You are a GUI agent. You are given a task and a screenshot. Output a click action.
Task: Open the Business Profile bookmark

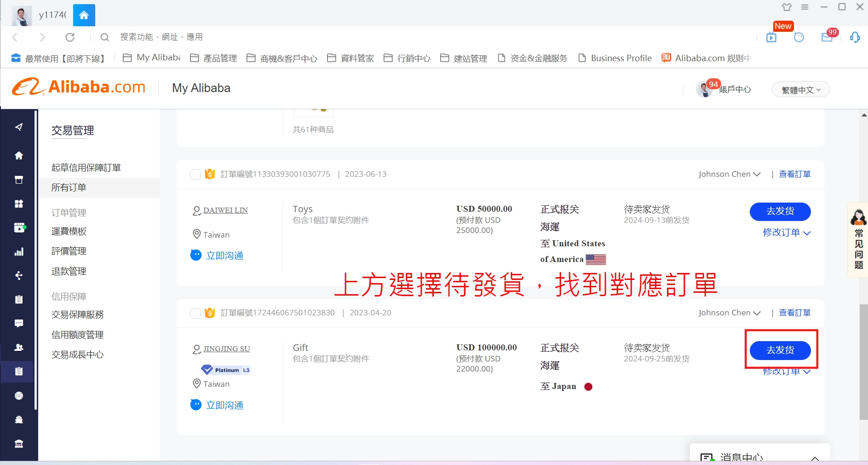click(x=615, y=58)
